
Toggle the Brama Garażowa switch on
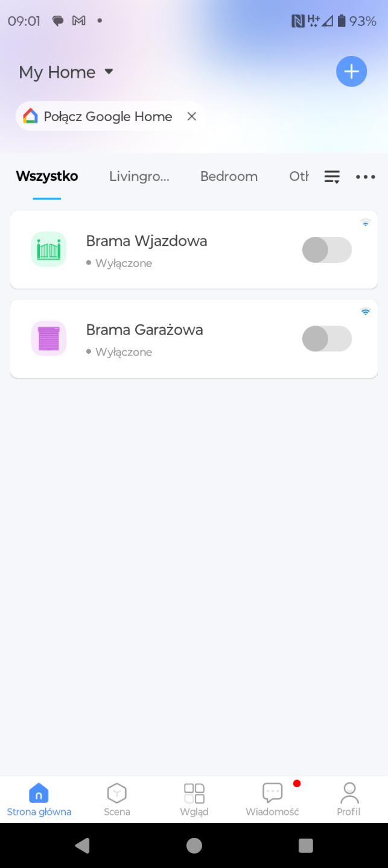(x=326, y=339)
